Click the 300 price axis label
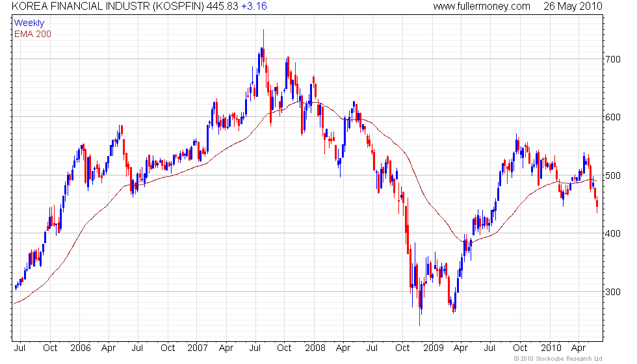 click(612, 292)
